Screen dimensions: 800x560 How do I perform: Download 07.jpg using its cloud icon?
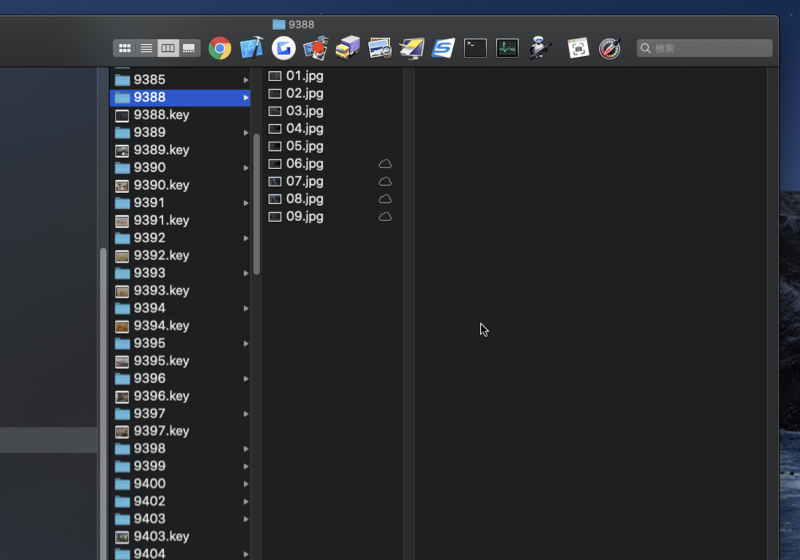click(385, 182)
